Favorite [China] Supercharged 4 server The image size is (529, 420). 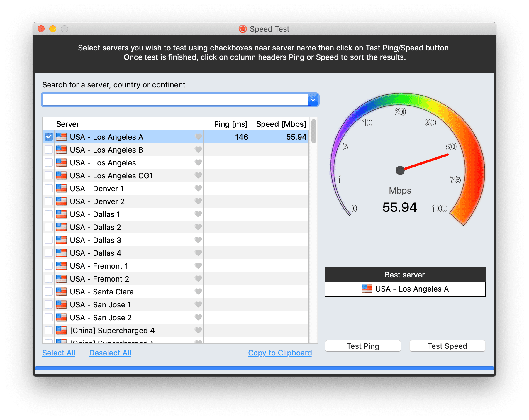(198, 330)
